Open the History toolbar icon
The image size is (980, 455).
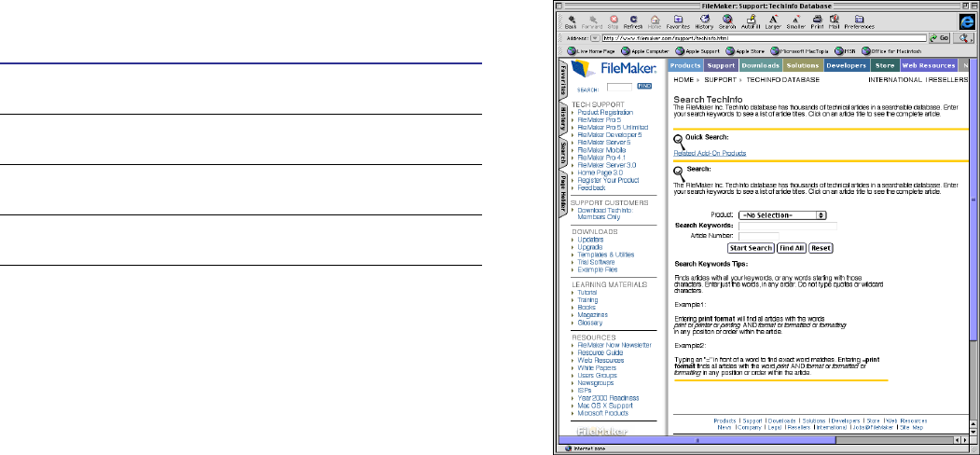click(x=704, y=20)
